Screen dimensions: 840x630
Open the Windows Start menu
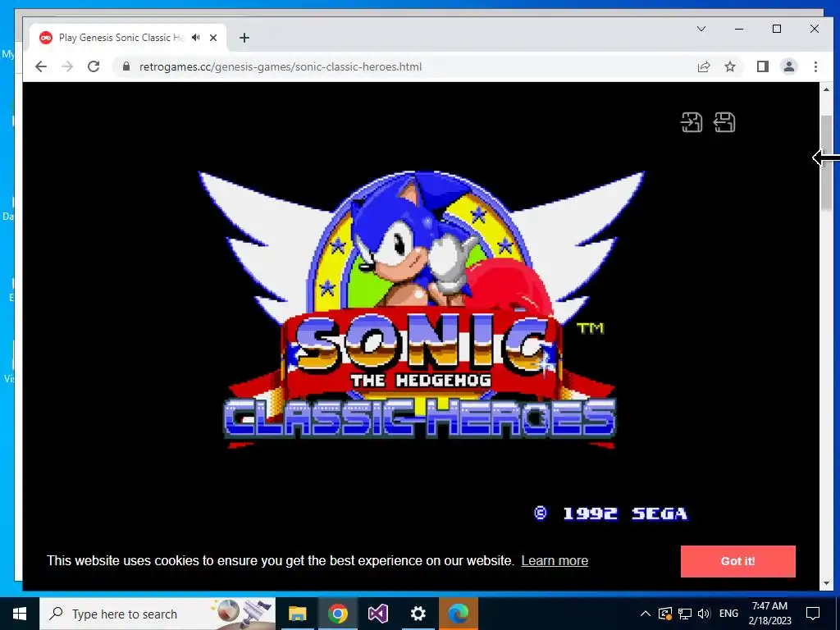point(20,614)
